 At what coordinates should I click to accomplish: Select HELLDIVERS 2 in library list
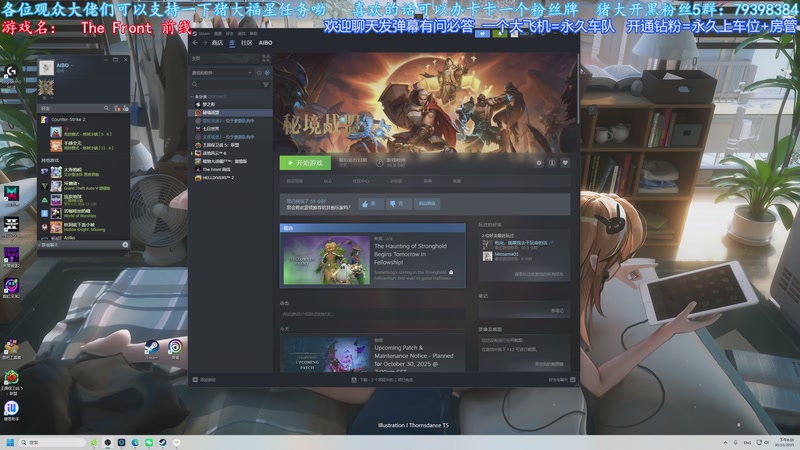[218, 178]
